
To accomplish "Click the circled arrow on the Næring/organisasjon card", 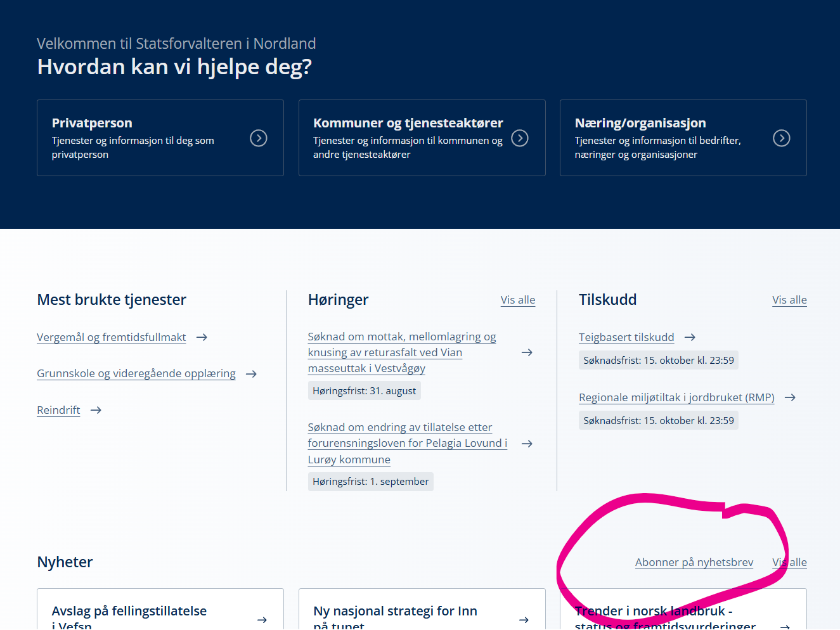I will pos(782,138).
